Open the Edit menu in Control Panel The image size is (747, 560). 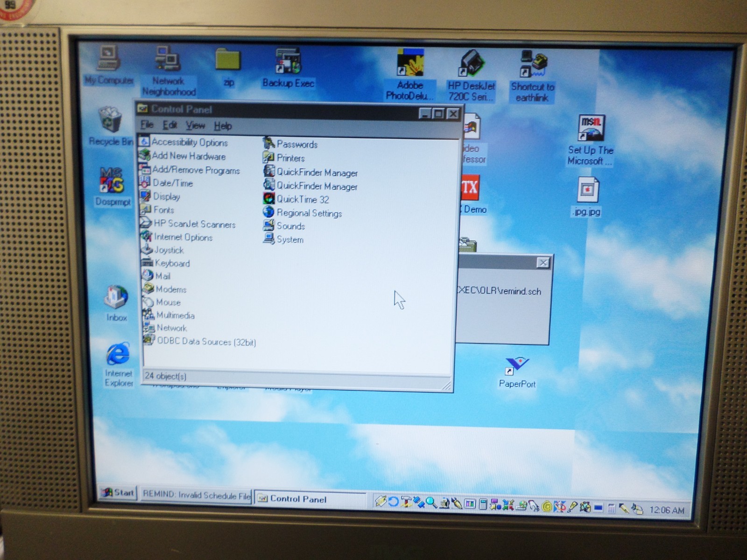point(169,125)
